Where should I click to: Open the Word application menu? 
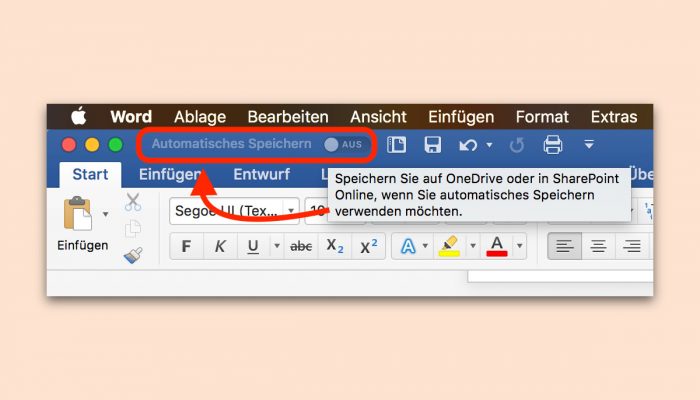pyautogui.click(x=131, y=117)
